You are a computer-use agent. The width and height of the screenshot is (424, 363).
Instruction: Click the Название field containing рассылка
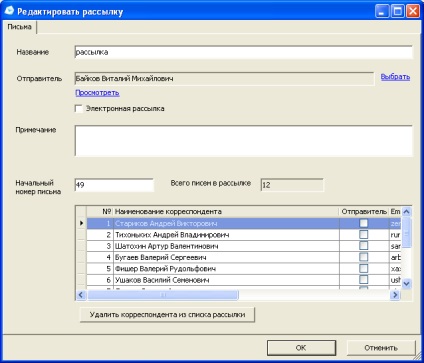tap(244, 52)
